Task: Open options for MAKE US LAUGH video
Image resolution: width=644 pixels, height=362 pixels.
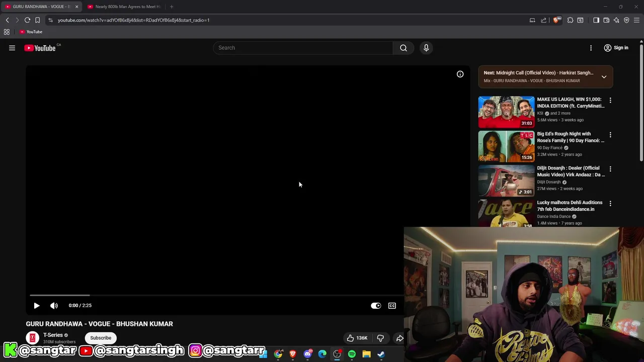Action: pyautogui.click(x=610, y=100)
